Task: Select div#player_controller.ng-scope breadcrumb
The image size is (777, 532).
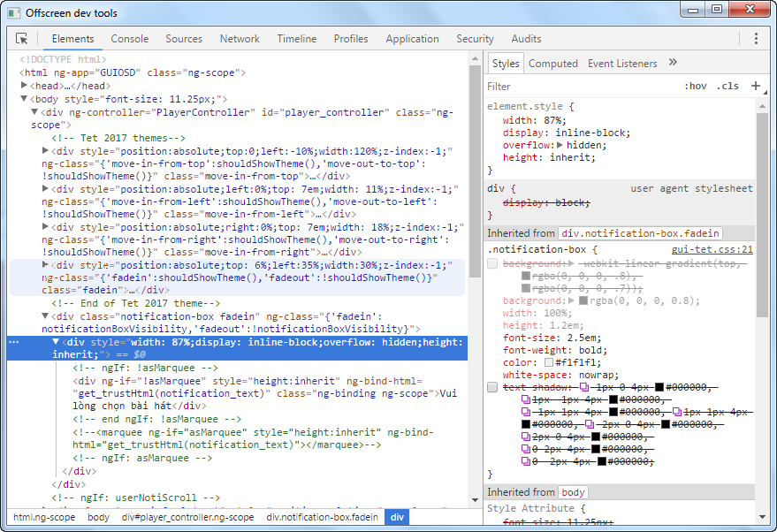Action: (187, 517)
